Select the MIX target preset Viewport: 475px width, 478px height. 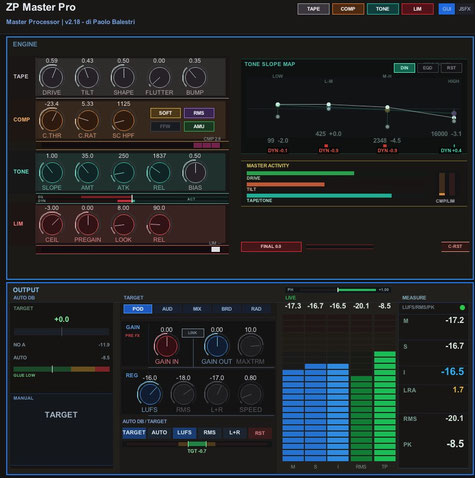[x=197, y=309]
